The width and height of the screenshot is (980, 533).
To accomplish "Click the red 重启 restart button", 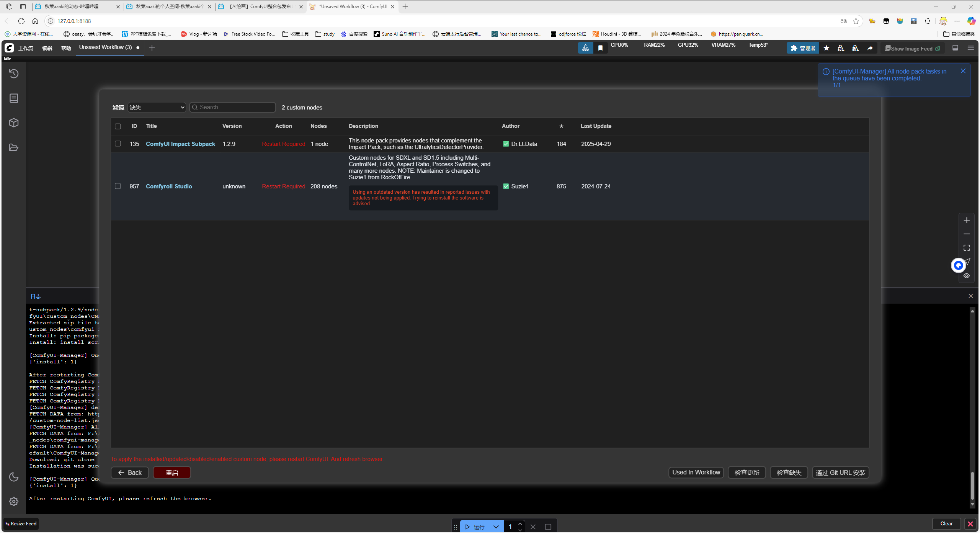I will 172,473.
